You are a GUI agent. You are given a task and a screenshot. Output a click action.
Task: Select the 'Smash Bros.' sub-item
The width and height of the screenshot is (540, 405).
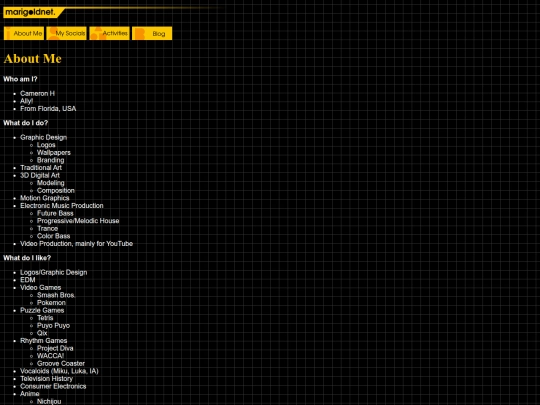(x=55, y=295)
